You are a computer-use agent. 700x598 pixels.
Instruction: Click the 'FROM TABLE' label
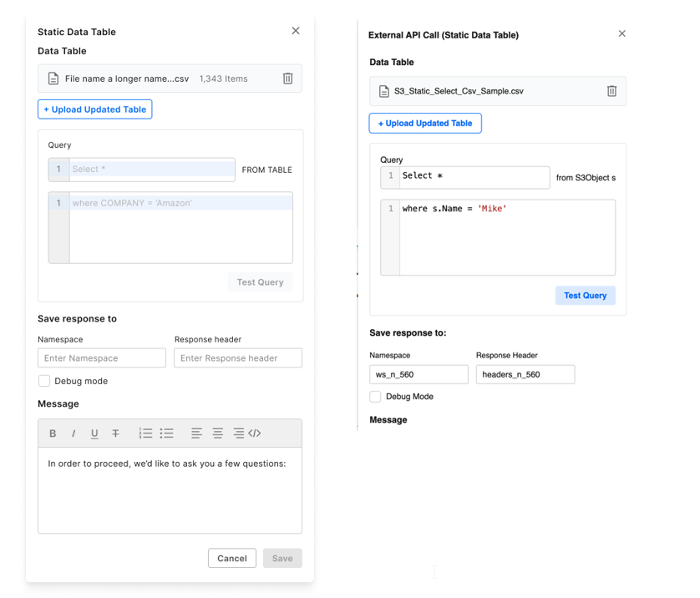(267, 170)
